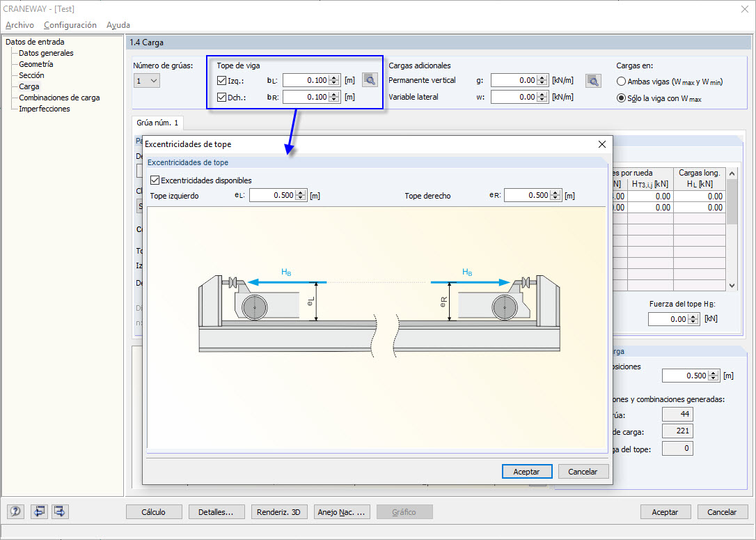Adjust the 0.500 m positions spinner
The image size is (756, 540).
[714, 376]
